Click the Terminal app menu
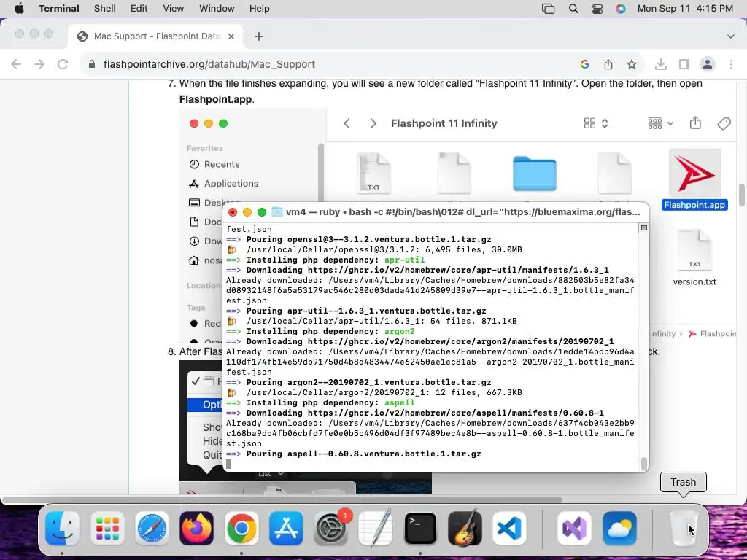This screenshot has height=560, width=747. point(59,9)
